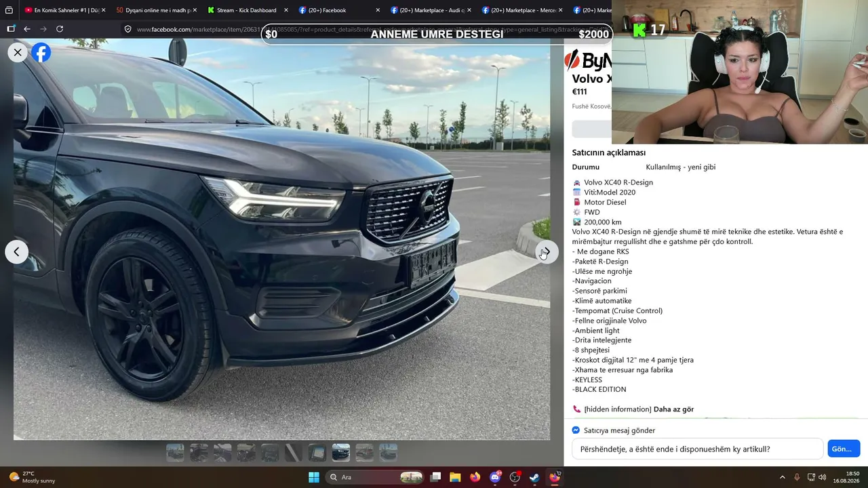Screen dimensions: 868x488
Task: Open the browser sidebar panel icon
Action: (x=11, y=29)
